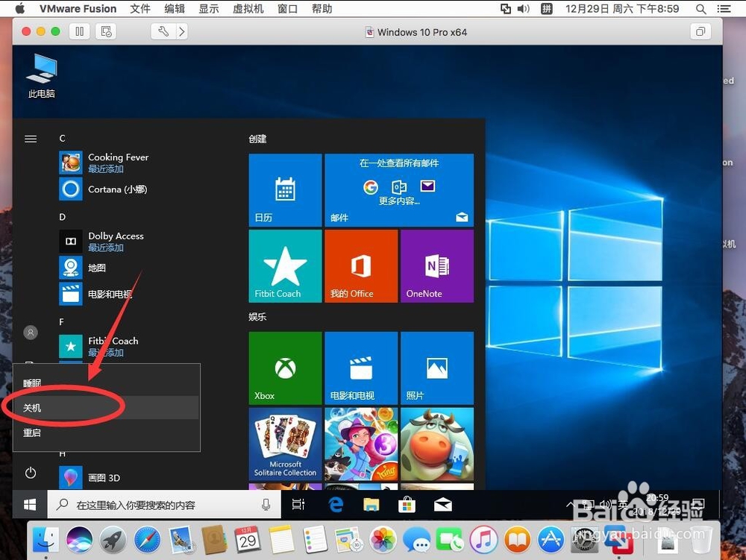Open the 虚拟机 menu
The height and width of the screenshot is (560, 746).
point(248,8)
